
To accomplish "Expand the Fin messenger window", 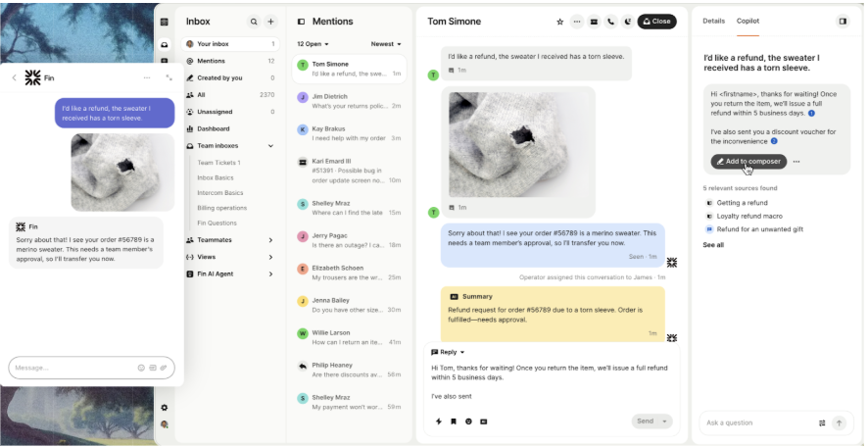I will (x=169, y=78).
